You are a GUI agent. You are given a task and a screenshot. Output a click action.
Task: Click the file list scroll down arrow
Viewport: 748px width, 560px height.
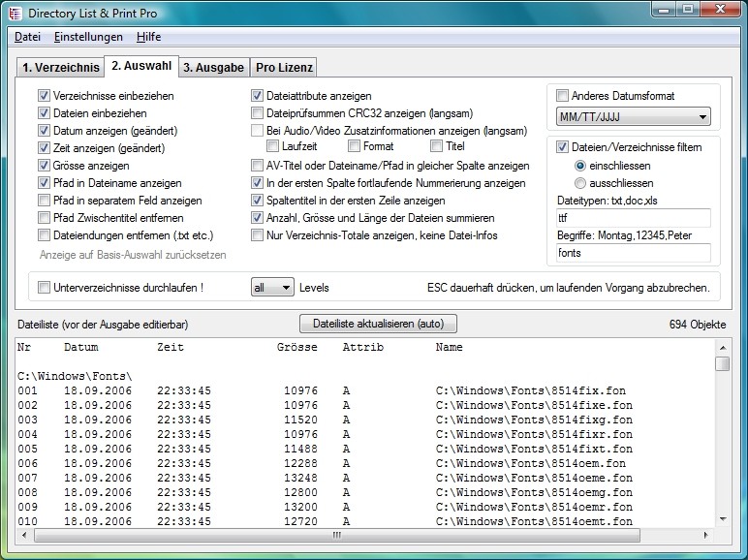coord(723,519)
